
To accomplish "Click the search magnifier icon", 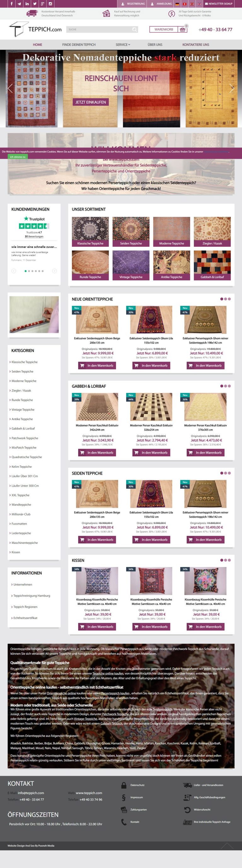I will pyautogui.click(x=135, y=30).
